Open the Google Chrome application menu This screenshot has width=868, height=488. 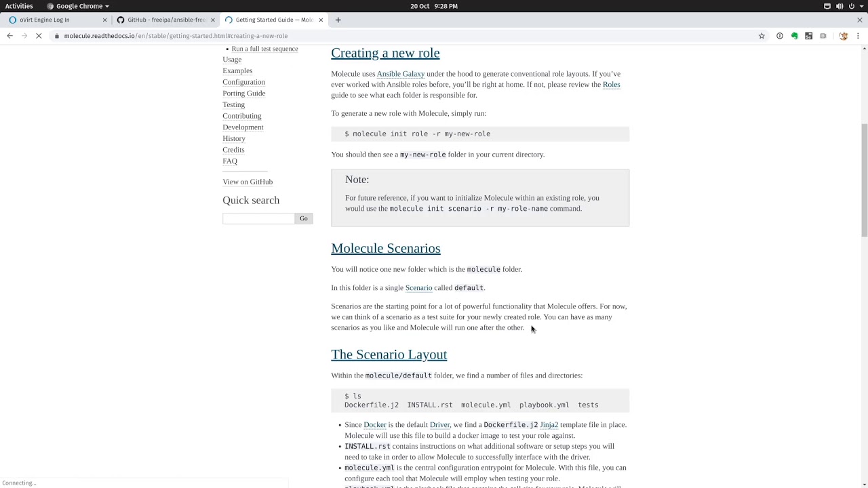point(78,6)
